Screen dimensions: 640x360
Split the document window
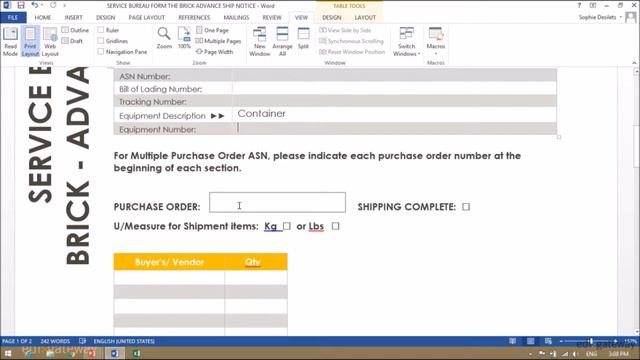[303, 38]
